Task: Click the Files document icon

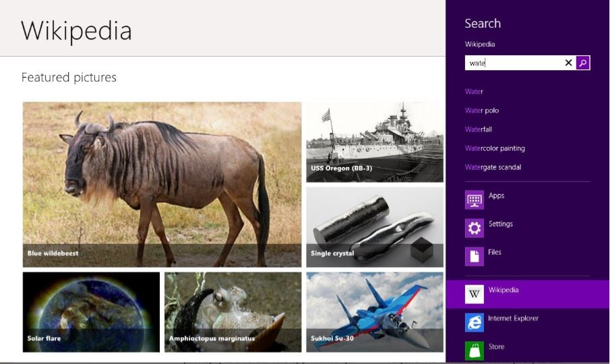Action: coord(475,256)
